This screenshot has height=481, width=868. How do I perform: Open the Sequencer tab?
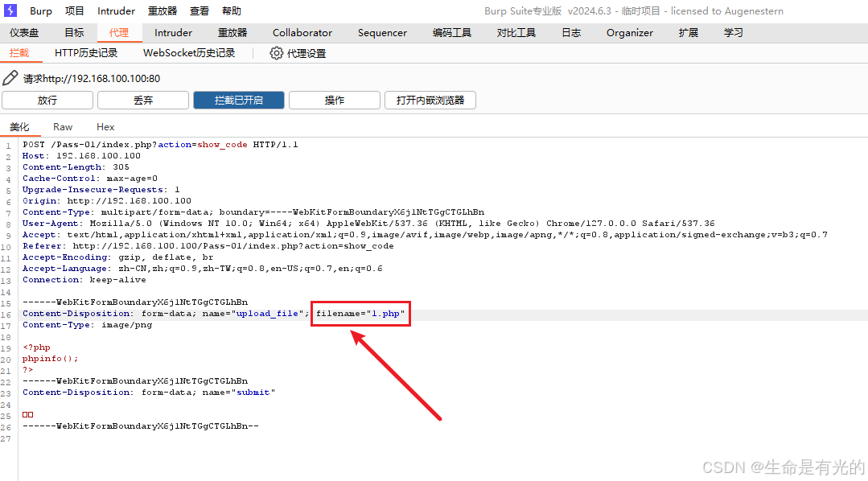pyautogui.click(x=382, y=33)
